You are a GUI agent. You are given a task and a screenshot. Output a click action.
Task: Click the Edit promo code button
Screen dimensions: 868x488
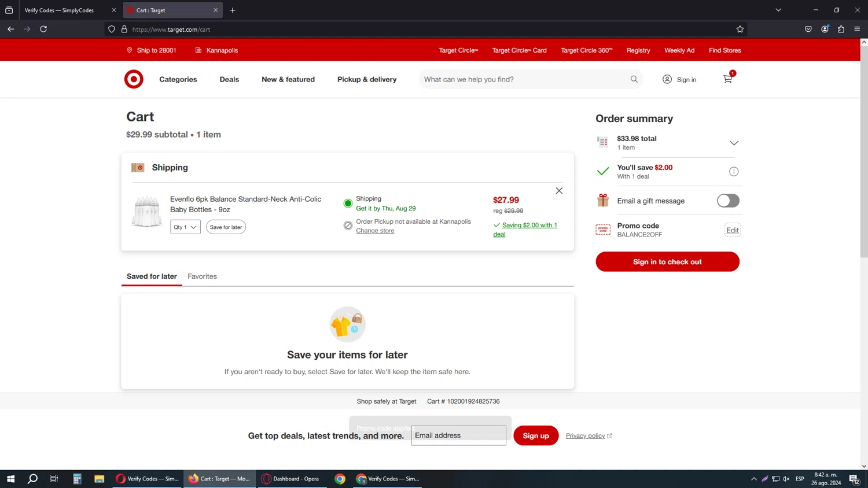(733, 230)
